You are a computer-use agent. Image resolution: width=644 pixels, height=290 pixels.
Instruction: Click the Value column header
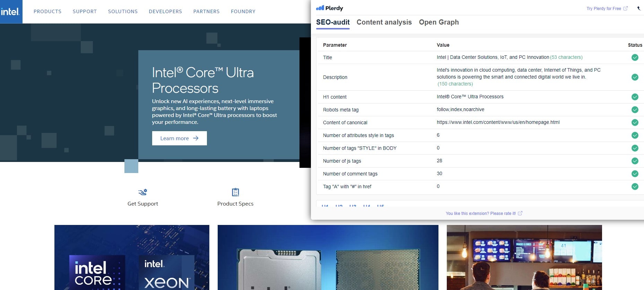click(x=443, y=45)
